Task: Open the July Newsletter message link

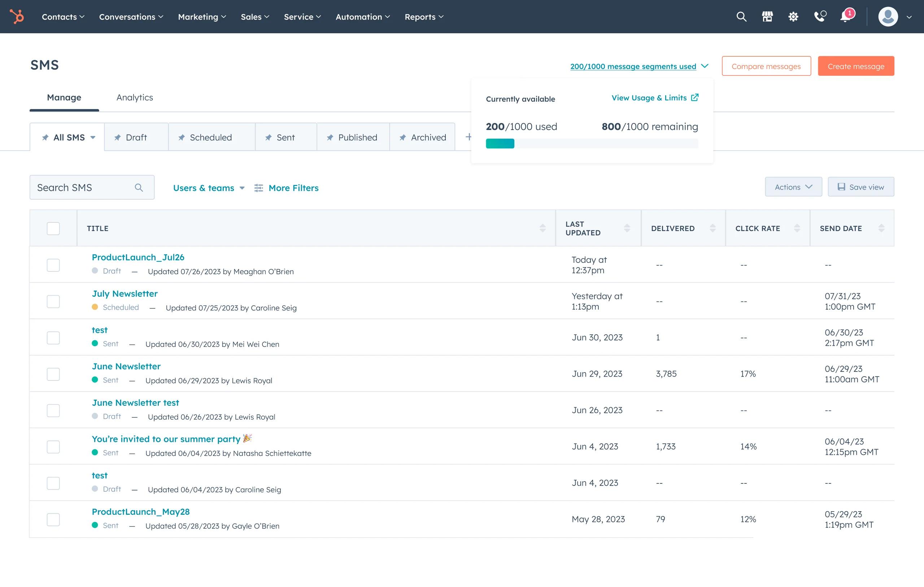Action: tap(125, 294)
